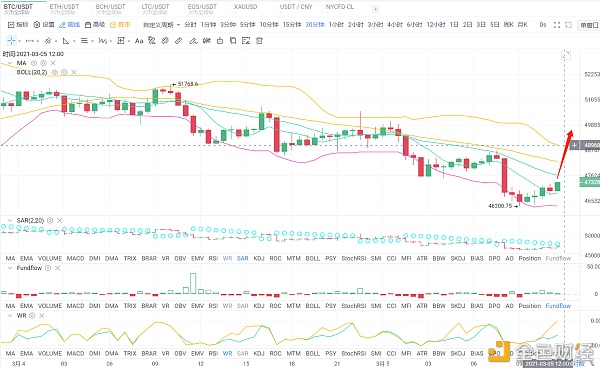Select the 1小时 timeframe
The height and width of the screenshot is (368, 600).
pyautogui.click(x=336, y=25)
